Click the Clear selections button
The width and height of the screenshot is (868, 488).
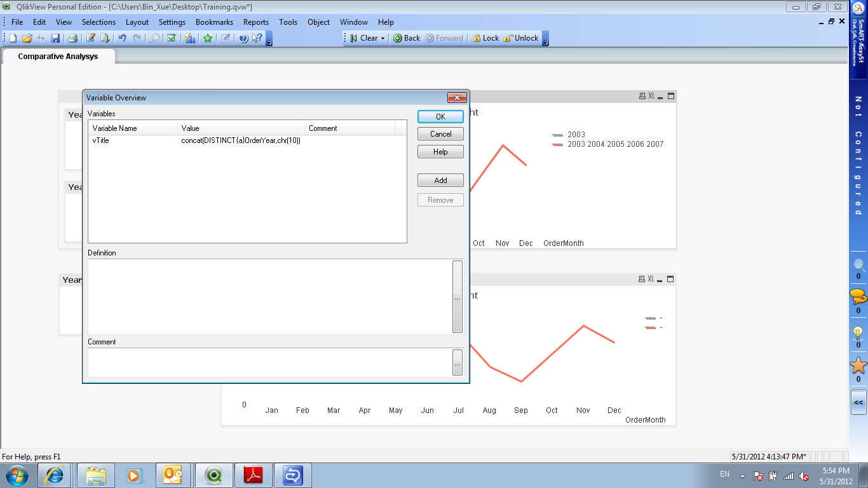click(363, 38)
